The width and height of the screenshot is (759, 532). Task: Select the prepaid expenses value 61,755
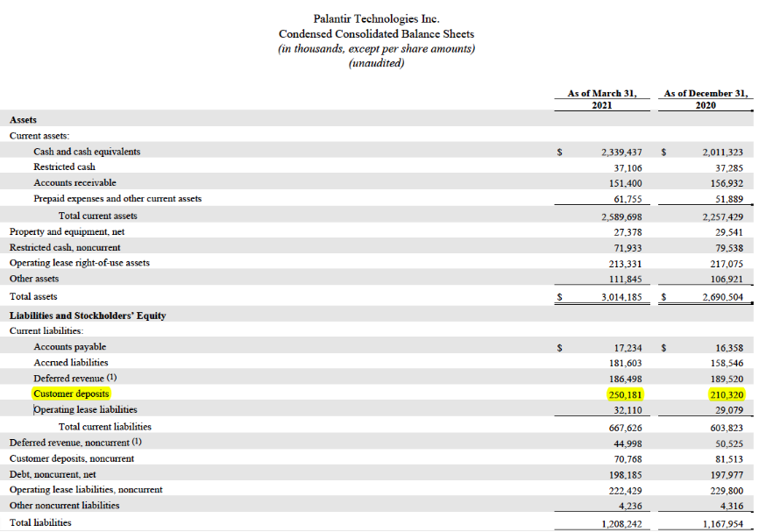click(x=628, y=199)
